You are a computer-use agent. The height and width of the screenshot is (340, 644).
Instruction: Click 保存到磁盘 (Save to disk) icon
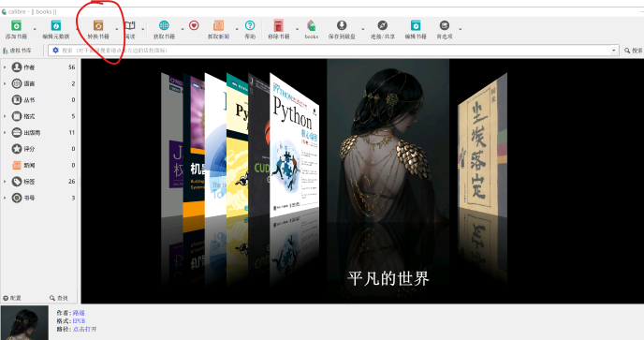pos(342,25)
